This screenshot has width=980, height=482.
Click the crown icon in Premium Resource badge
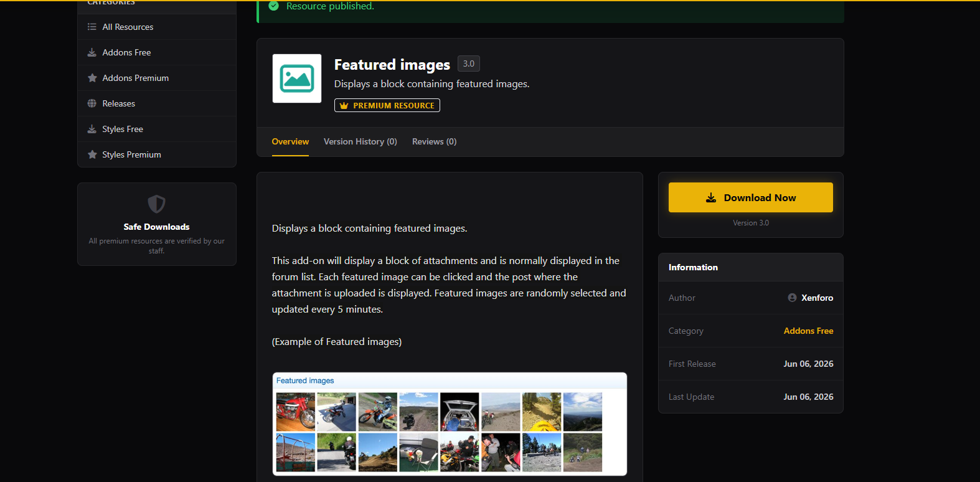tap(344, 106)
